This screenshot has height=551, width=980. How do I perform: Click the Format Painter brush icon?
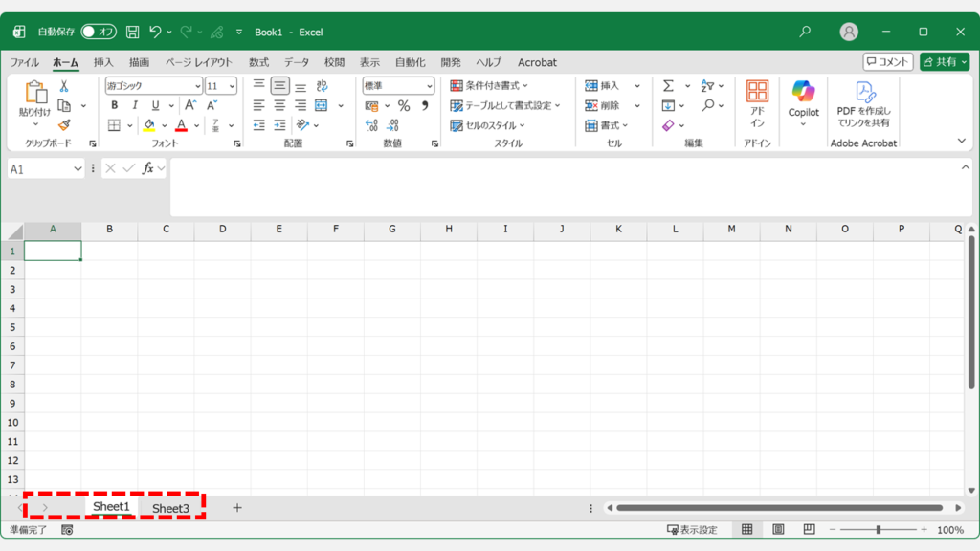pos(64,125)
